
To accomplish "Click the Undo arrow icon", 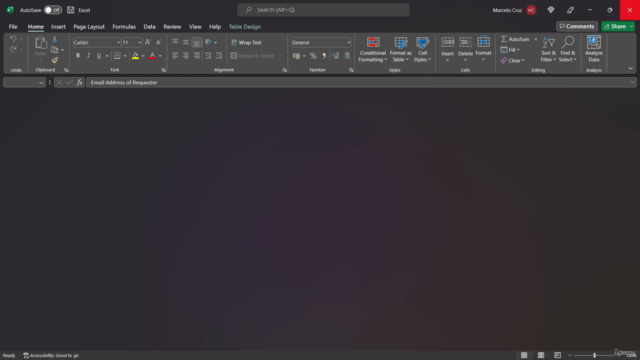I will pyautogui.click(x=13, y=39).
